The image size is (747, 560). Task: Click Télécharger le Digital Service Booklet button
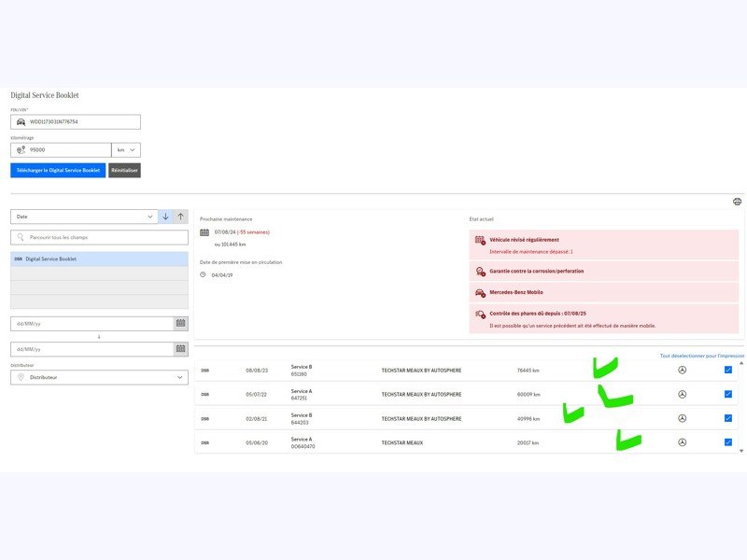[x=58, y=171]
